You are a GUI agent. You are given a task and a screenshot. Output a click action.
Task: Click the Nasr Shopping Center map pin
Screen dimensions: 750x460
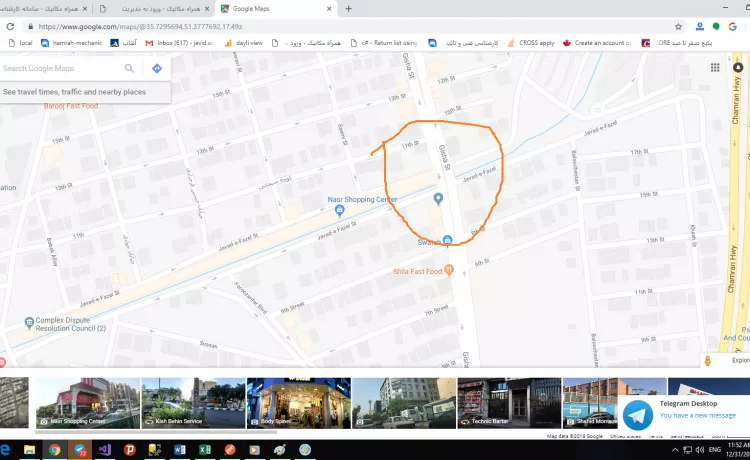tap(340, 210)
